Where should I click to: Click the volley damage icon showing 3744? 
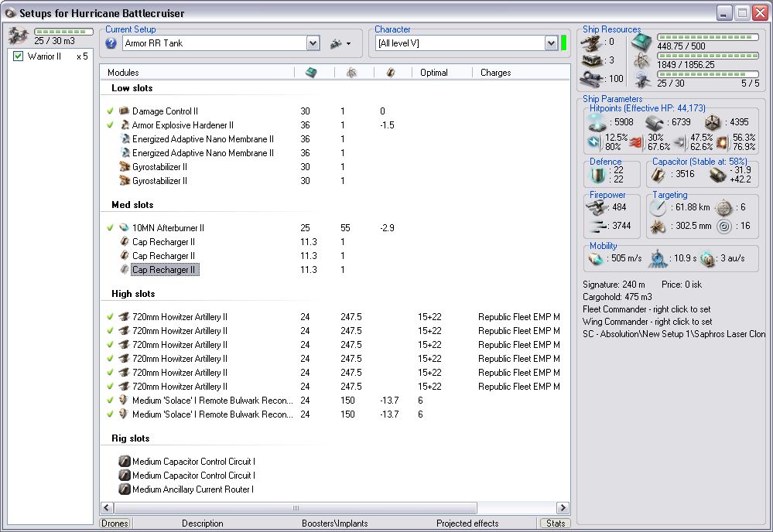tap(598, 226)
